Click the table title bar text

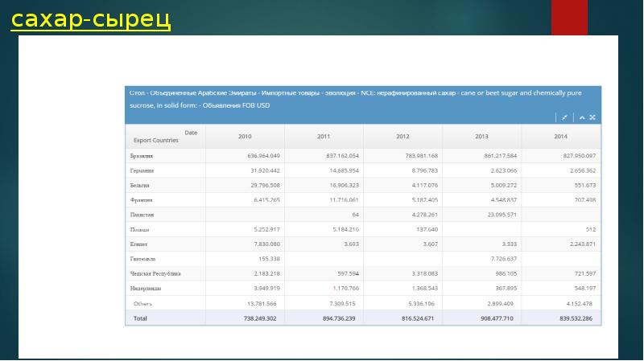pyautogui.click(x=355, y=99)
